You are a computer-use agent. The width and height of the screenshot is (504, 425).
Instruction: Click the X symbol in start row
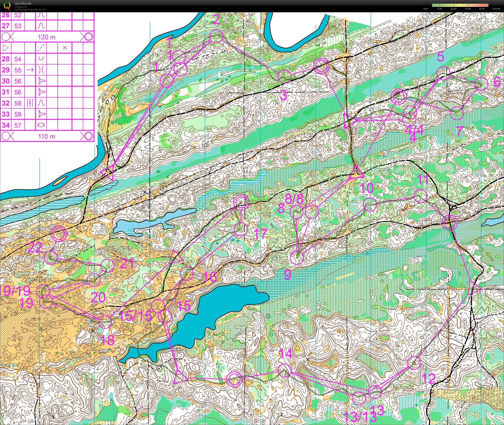65,48
